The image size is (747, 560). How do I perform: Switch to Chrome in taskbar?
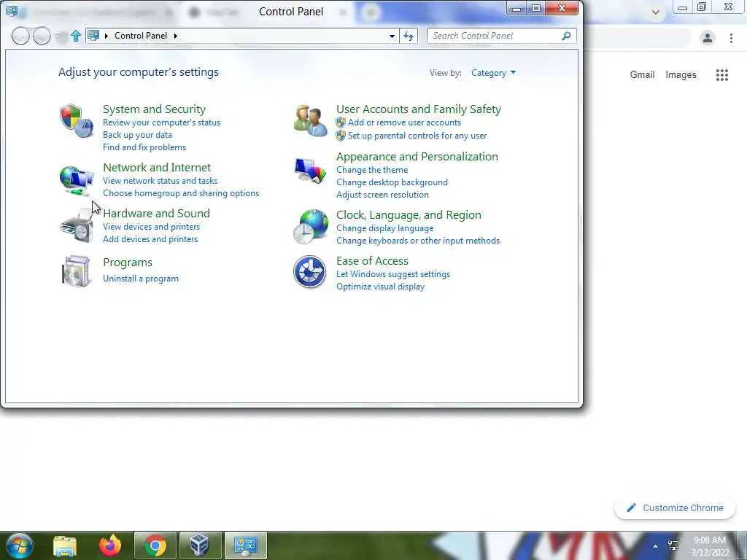[x=155, y=545]
